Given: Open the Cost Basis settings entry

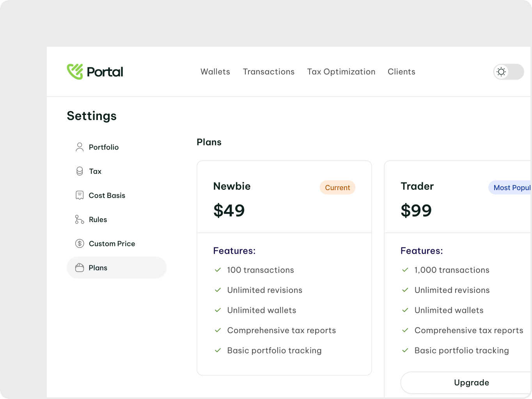Looking at the screenshot, I should tap(107, 195).
